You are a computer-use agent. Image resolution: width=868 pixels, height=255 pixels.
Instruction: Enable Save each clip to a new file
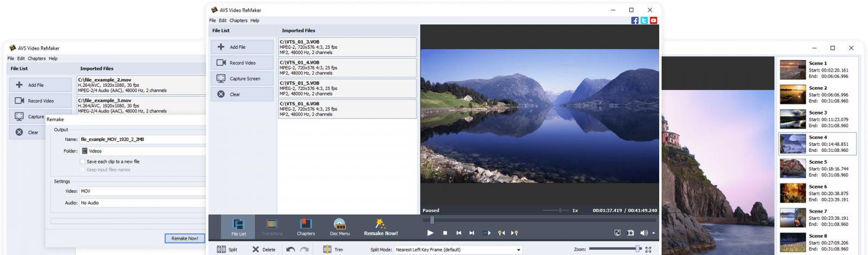[x=82, y=162]
